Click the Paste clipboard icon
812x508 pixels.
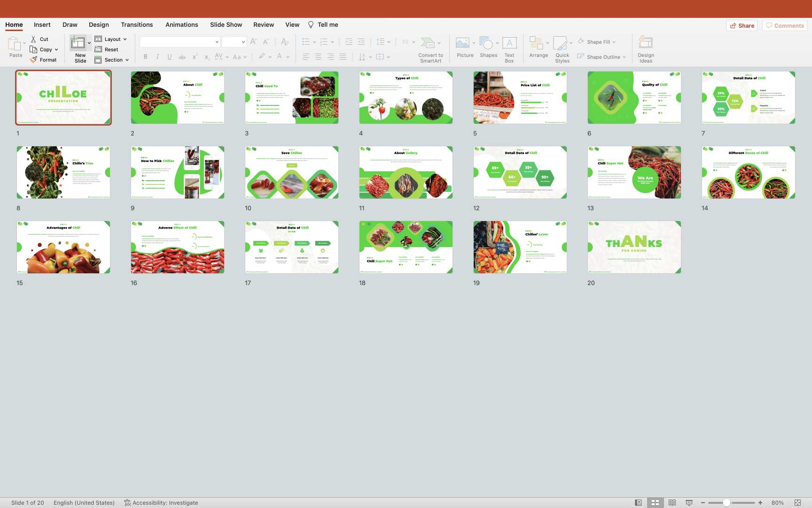click(x=15, y=44)
